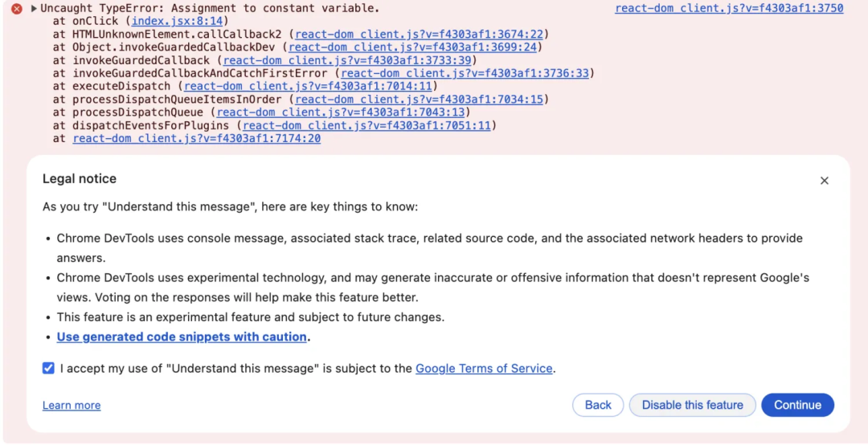This screenshot has width=868, height=445.
Task: Open executeDispatch source link 7014:11
Action: click(x=308, y=86)
